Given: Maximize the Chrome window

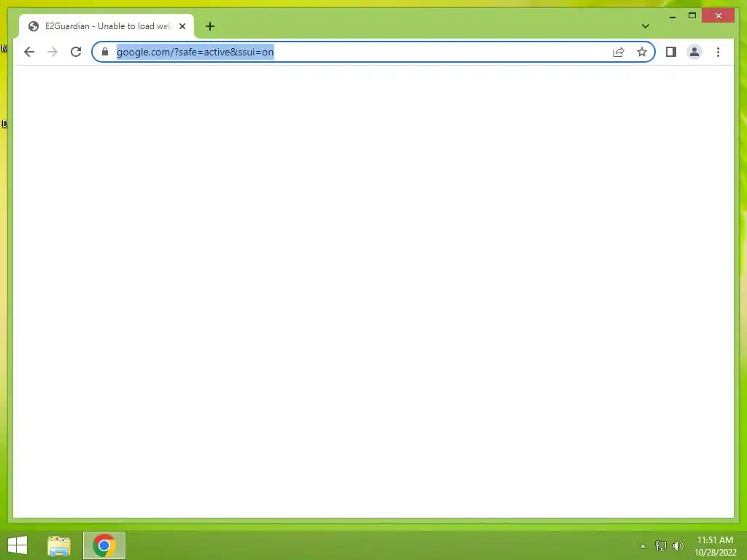Looking at the screenshot, I should point(692,16).
